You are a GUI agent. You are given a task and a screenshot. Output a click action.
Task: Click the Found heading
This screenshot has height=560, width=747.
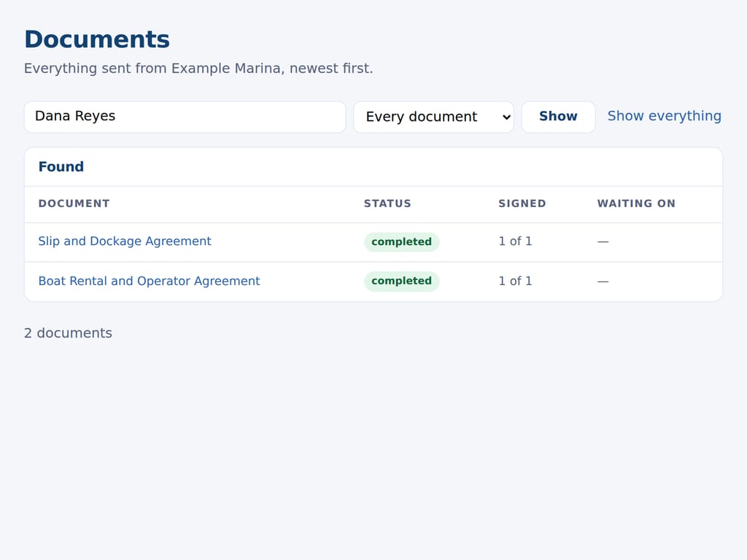(x=61, y=167)
